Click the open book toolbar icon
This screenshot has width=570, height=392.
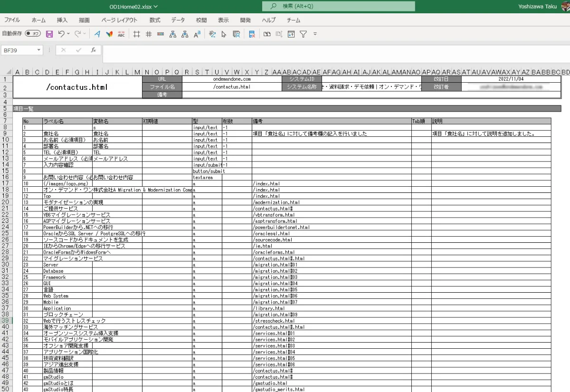pos(267,34)
